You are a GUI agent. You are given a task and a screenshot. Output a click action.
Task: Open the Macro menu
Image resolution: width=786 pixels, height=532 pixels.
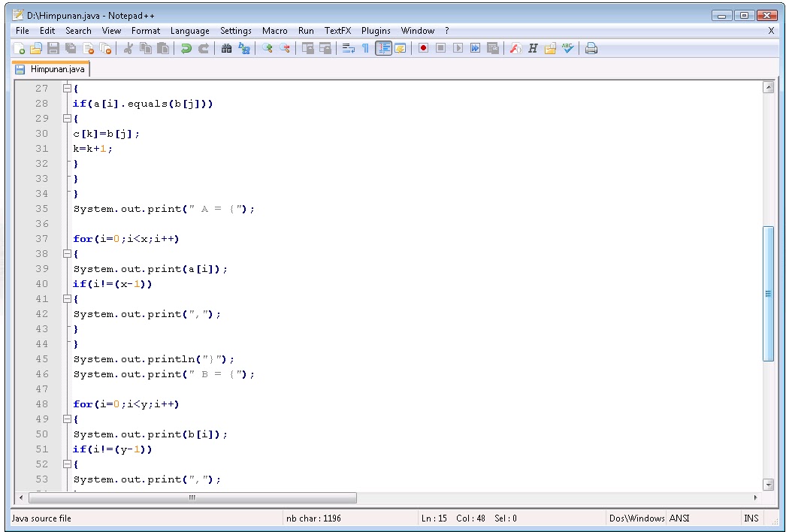click(275, 31)
